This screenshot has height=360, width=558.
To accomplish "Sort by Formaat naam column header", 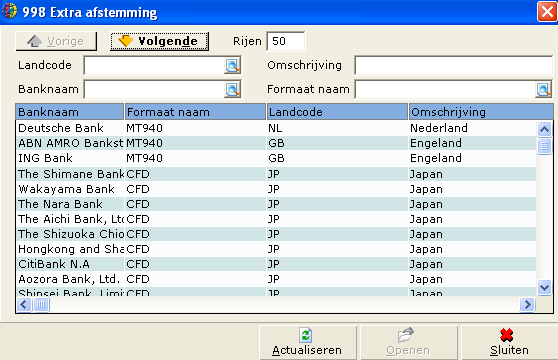I will pyautogui.click(x=195, y=112).
